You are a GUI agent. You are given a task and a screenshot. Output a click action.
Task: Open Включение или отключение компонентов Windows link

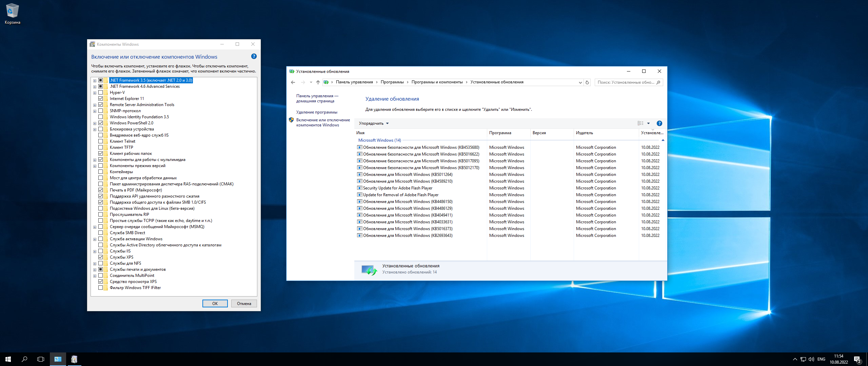tap(323, 123)
